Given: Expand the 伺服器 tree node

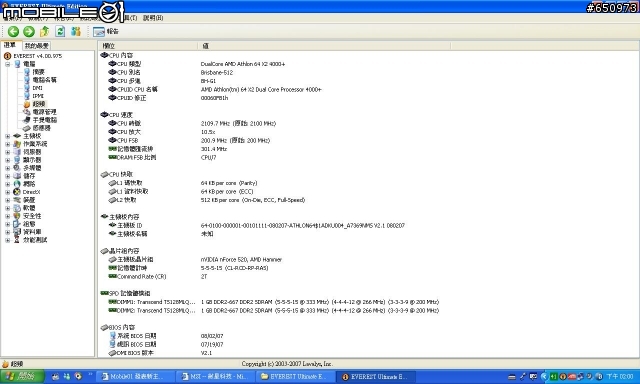Looking at the screenshot, I should (7, 152).
